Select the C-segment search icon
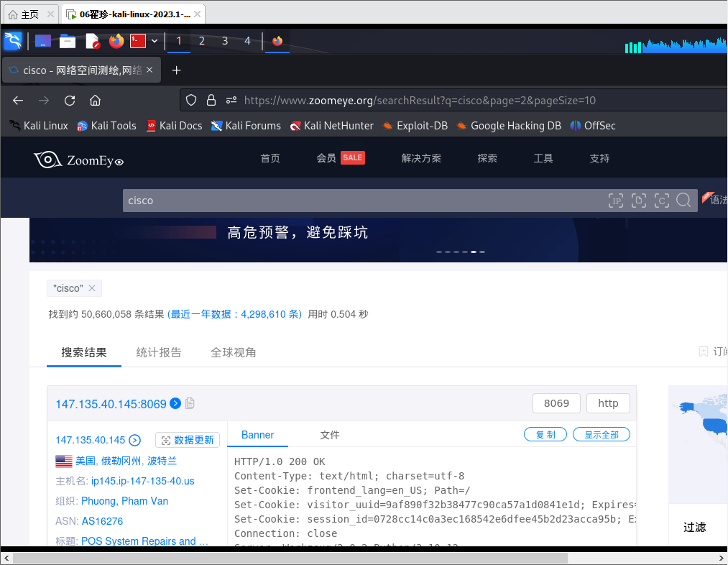The image size is (728, 565). click(662, 201)
